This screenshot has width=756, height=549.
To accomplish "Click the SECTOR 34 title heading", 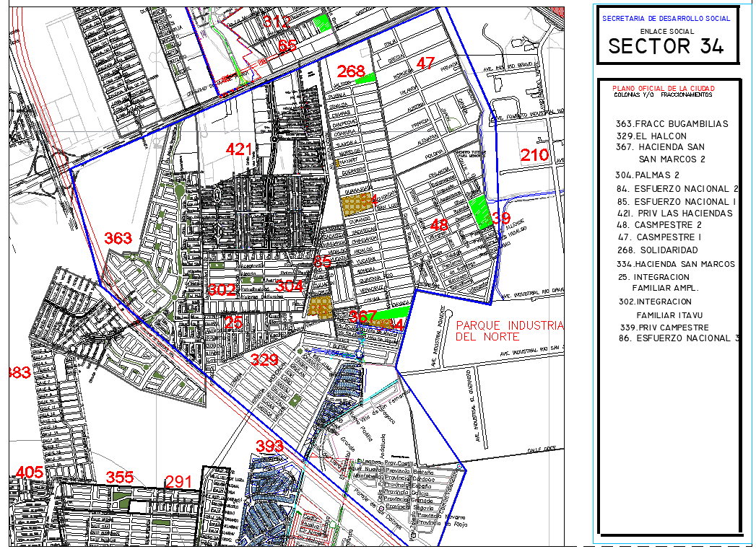I will (x=665, y=46).
